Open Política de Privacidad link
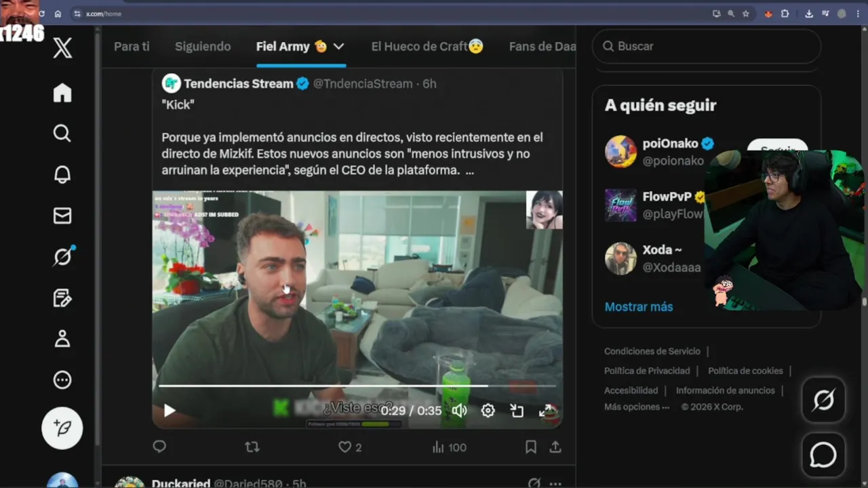Image resolution: width=868 pixels, height=488 pixels. tap(647, 371)
